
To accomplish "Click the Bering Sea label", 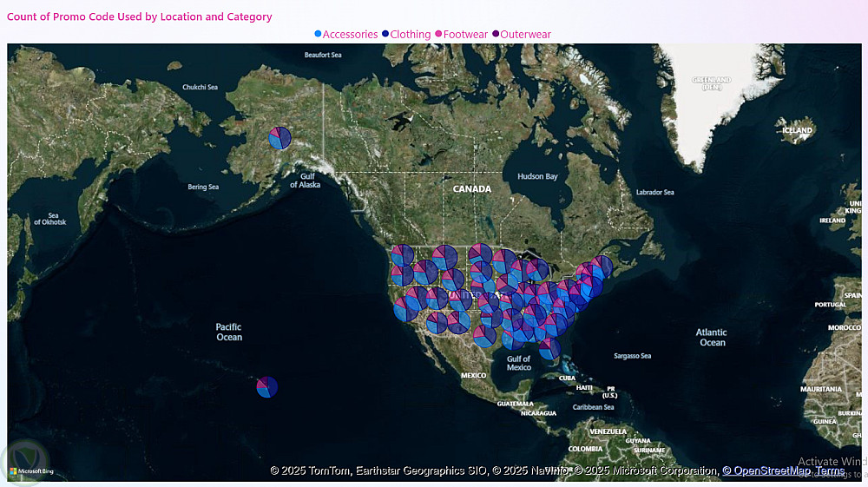I will [203, 187].
